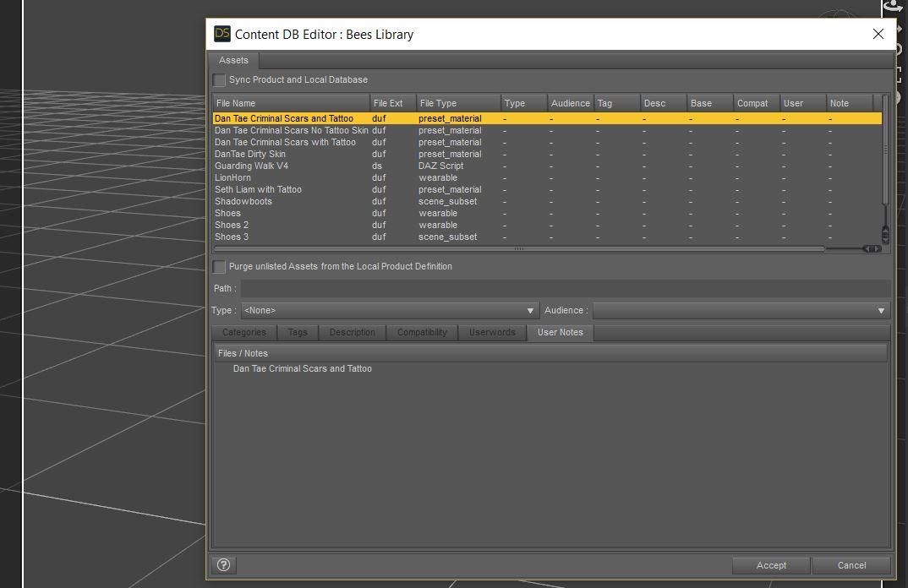Viewport: 908px width, 588px height.
Task: Toggle Purge unlisted Assets checkbox
Action: pyautogui.click(x=219, y=266)
